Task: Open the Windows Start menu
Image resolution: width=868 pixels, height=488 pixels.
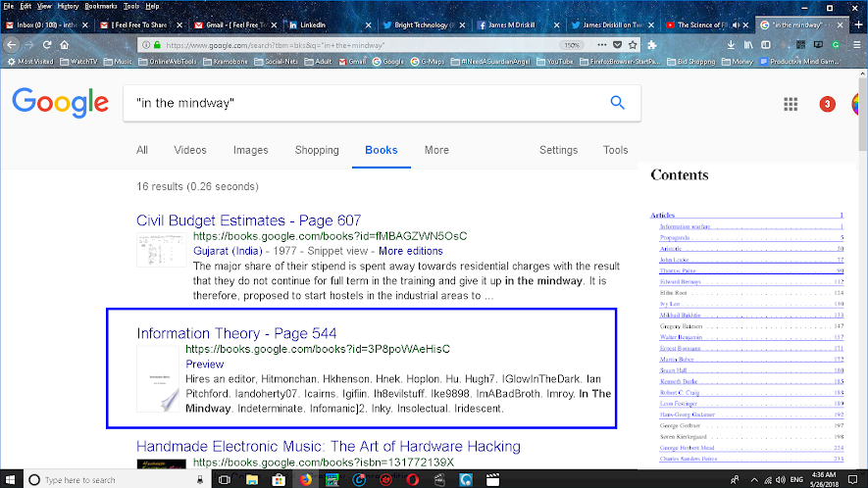Action: pyautogui.click(x=10, y=479)
